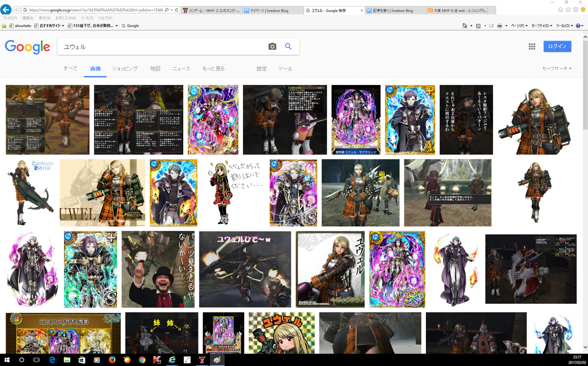The height and width of the screenshot is (366, 588).
Task: Open the ツール search tools link
Action: (285, 69)
